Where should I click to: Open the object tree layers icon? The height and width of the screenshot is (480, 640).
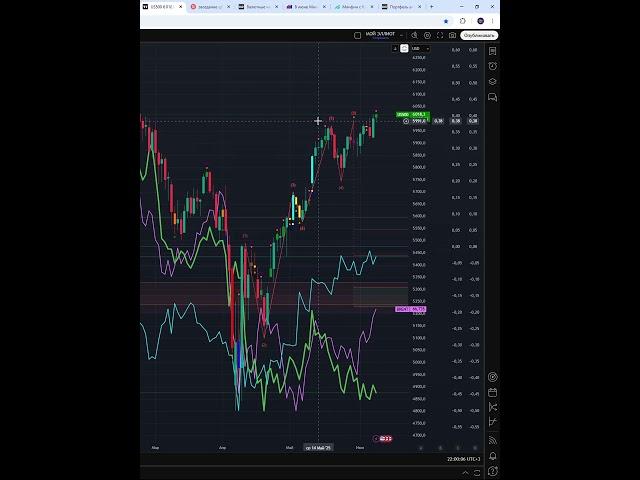493,82
